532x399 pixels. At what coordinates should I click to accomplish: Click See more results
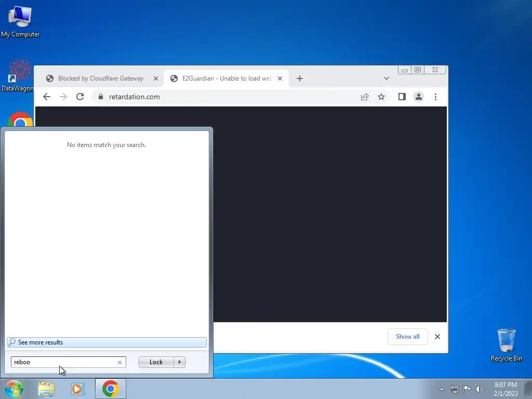click(x=107, y=342)
